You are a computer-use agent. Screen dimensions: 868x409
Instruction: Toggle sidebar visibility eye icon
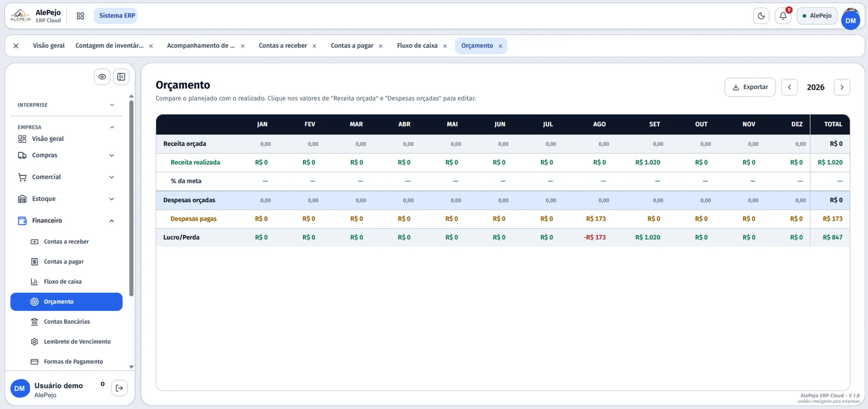[102, 77]
